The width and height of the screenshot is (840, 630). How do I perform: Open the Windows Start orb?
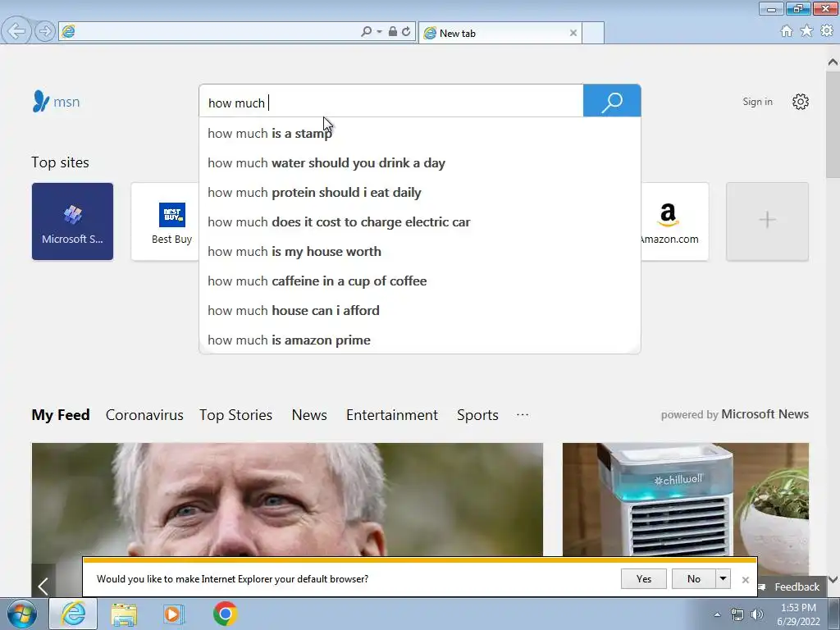[21, 614]
